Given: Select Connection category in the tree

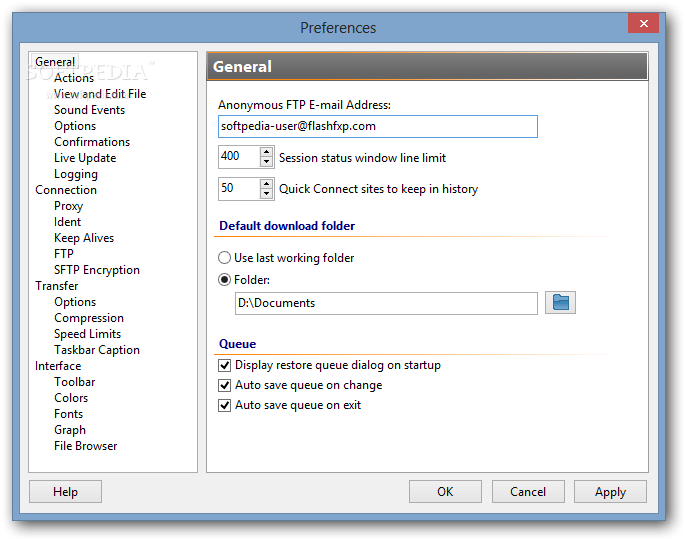Looking at the screenshot, I should [x=66, y=190].
